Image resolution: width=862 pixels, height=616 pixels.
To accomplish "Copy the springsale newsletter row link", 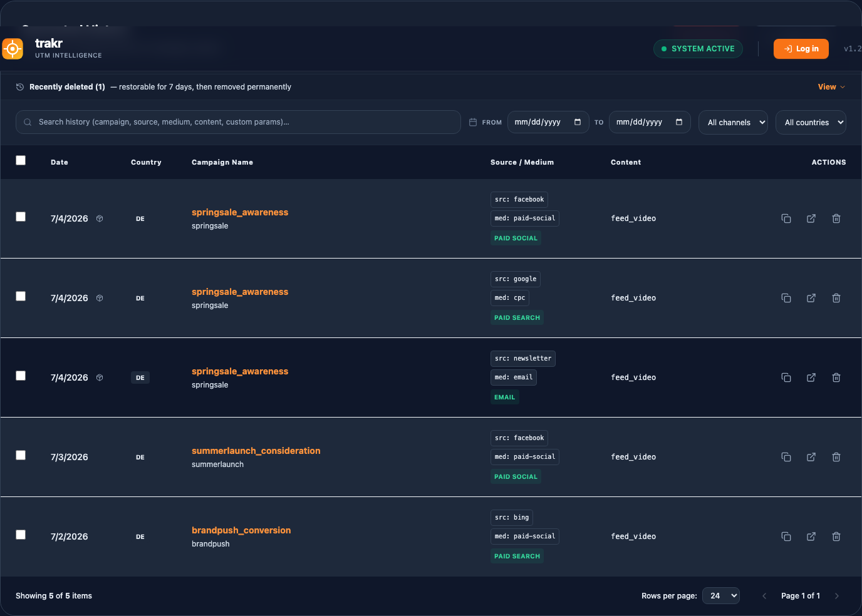I will coord(786,377).
